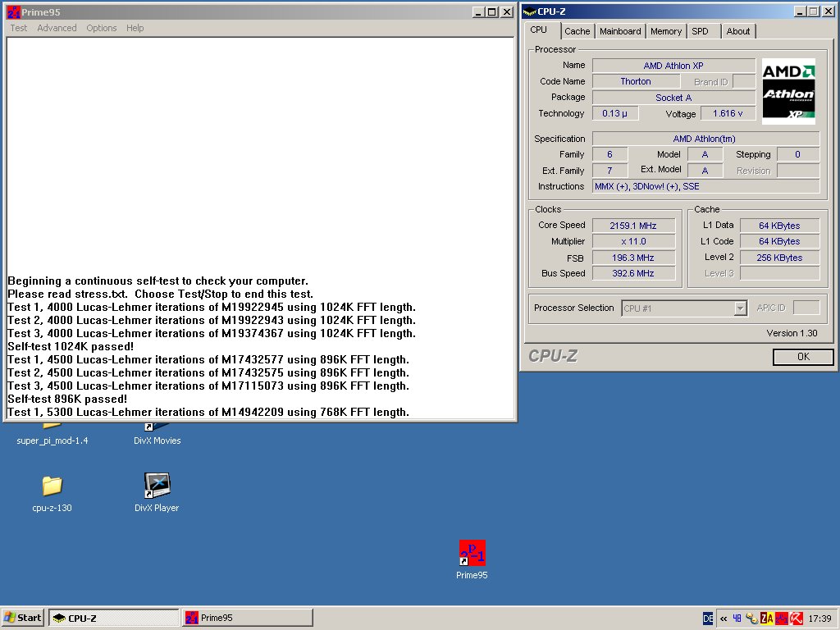Click the Level 2 cache value 256 KBytes
This screenshot has width=840, height=630.
pos(779,258)
